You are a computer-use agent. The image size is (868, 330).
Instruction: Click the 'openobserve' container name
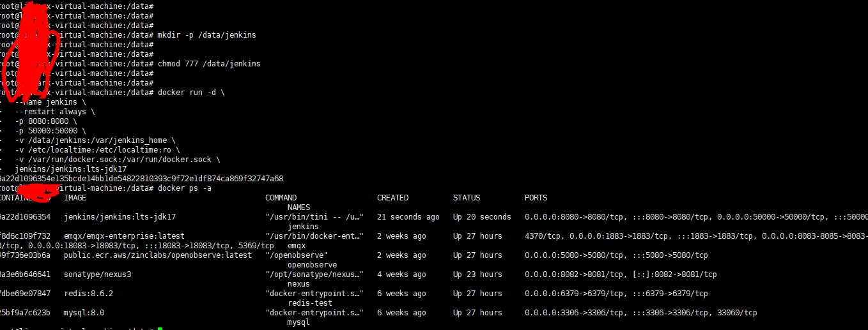(312, 265)
